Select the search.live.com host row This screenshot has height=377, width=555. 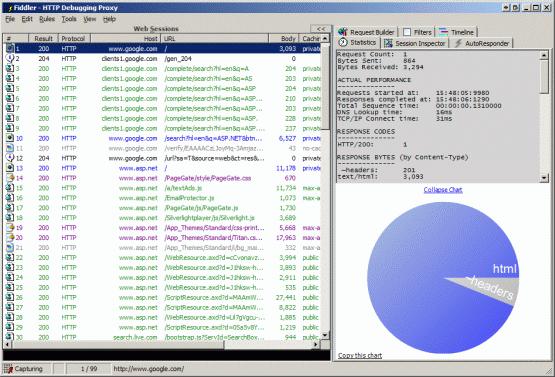point(162,337)
